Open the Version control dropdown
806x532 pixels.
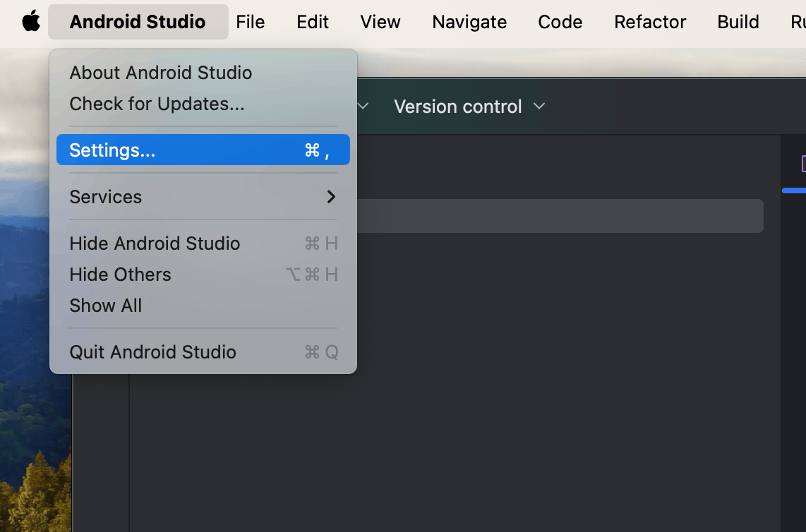pyautogui.click(x=469, y=107)
